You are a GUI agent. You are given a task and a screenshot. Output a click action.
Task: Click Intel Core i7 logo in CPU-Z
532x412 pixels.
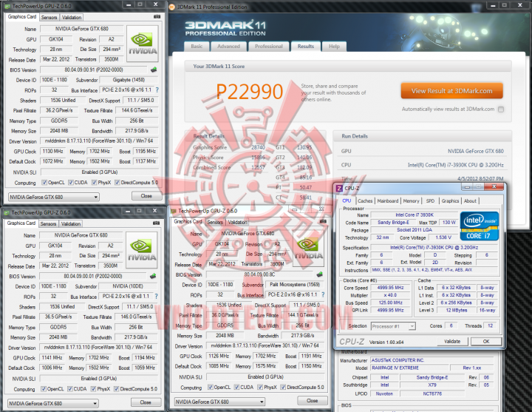(479, 226)
